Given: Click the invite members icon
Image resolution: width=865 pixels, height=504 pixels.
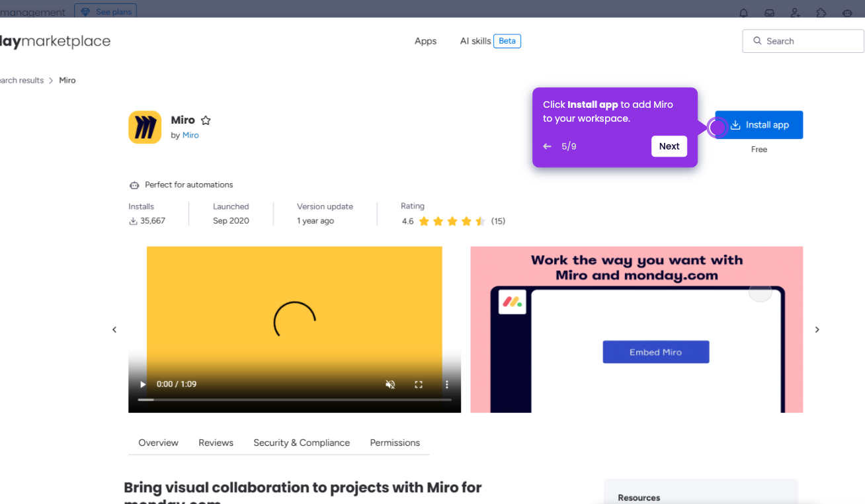Looking at the screenshot, I should pyautogui.click(x=795, y=13).
